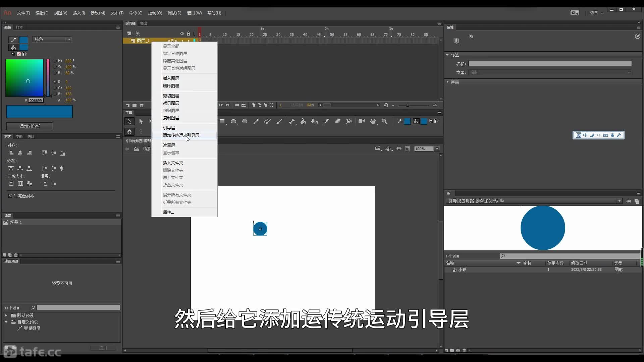Click the new layer icon in timeline
The height and width of the screenshot is (362, 644).
point(128,105)
